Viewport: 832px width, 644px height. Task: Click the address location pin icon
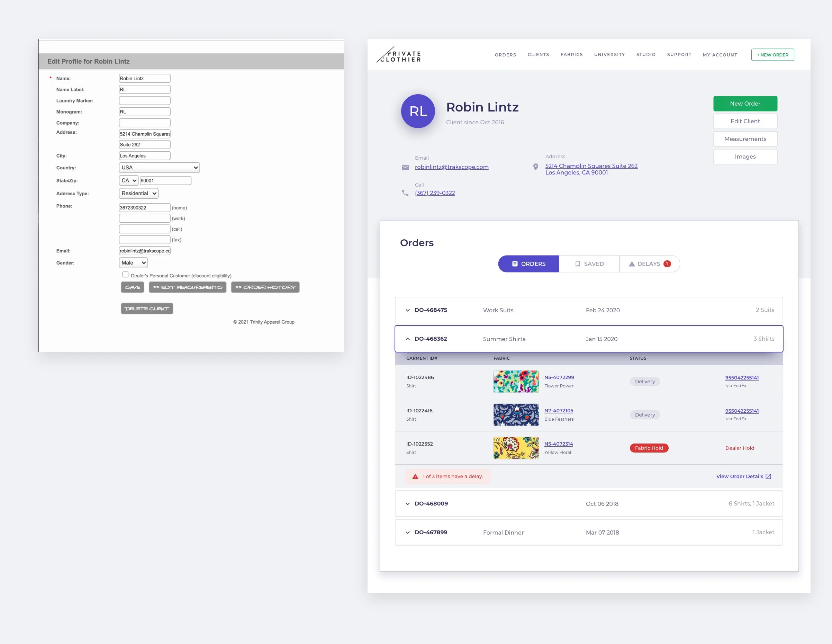(535, 167)
